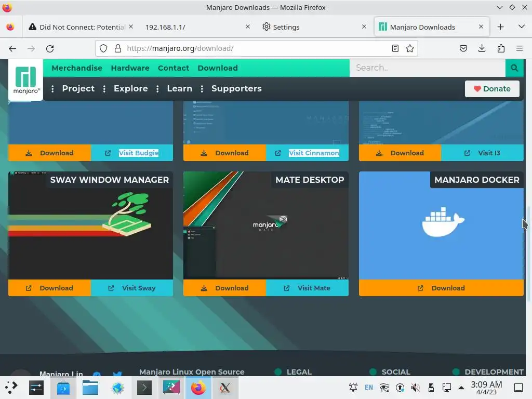List all tabs dropdown arrow
Image resolution: width=532 pixels, height=399 pixels.
pyautogui.click(x=522, y=26)
